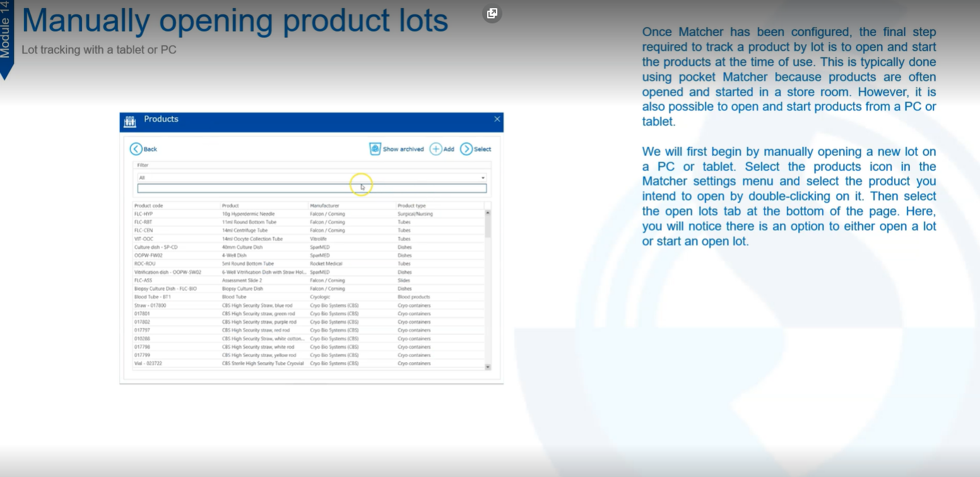Image resolution: width=980 pixels, height=477 pixels.
Task: Click the Show archived bin icon
Action: click(x=375, y=149)
